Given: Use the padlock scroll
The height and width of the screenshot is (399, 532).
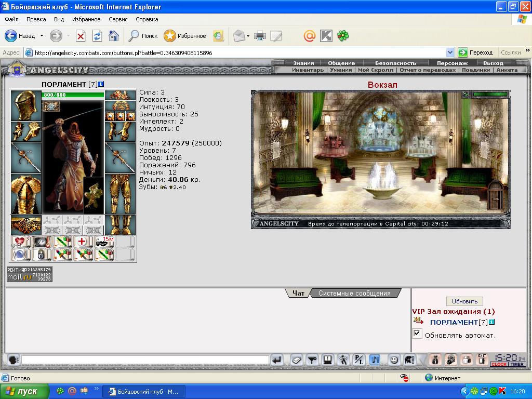Looking at the screenshot, I should pyautogui.click(x=41, y=255).
